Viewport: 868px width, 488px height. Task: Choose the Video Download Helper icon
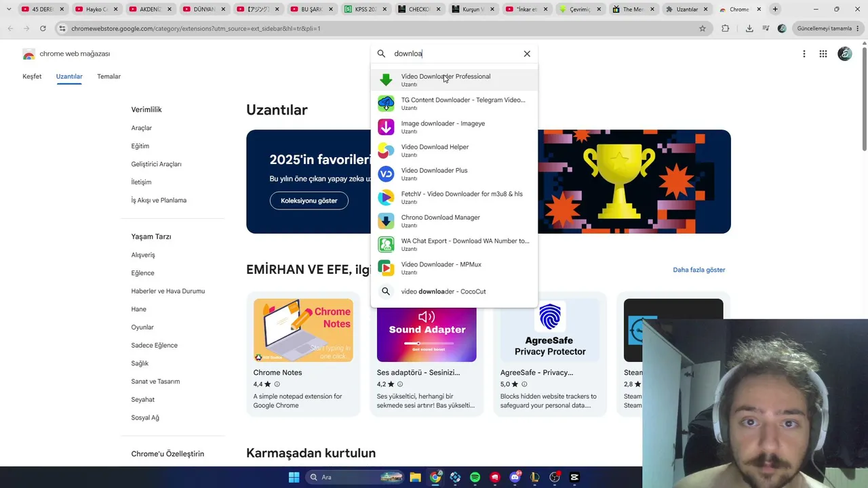tap(386, 150)
